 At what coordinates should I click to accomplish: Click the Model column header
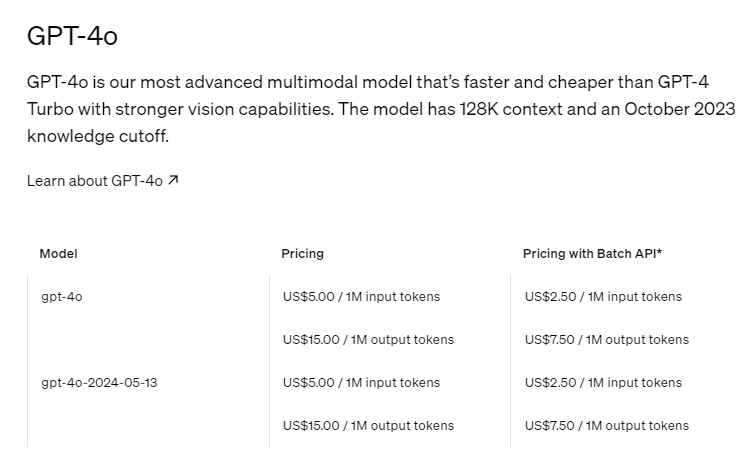pos(58,254)
